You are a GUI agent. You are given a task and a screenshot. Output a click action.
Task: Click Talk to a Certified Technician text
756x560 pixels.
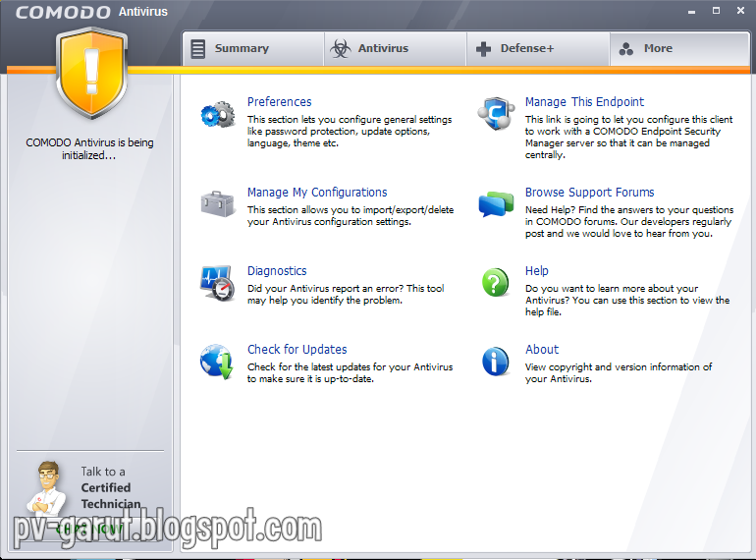[110, 487]
